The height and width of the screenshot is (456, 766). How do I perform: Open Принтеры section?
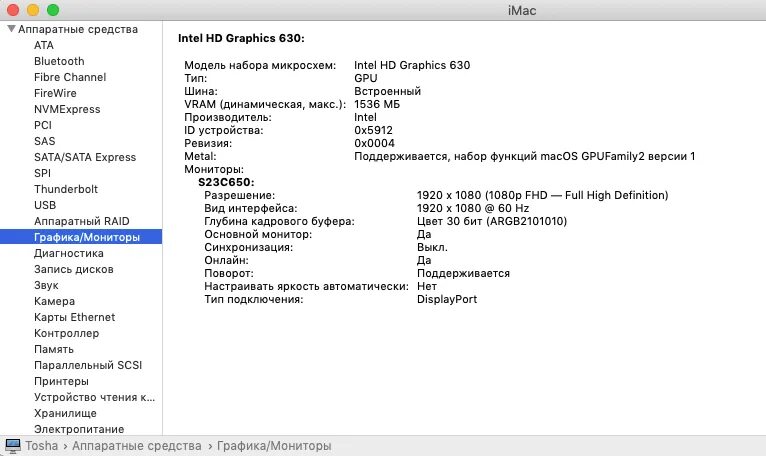(x=61, y=381)
